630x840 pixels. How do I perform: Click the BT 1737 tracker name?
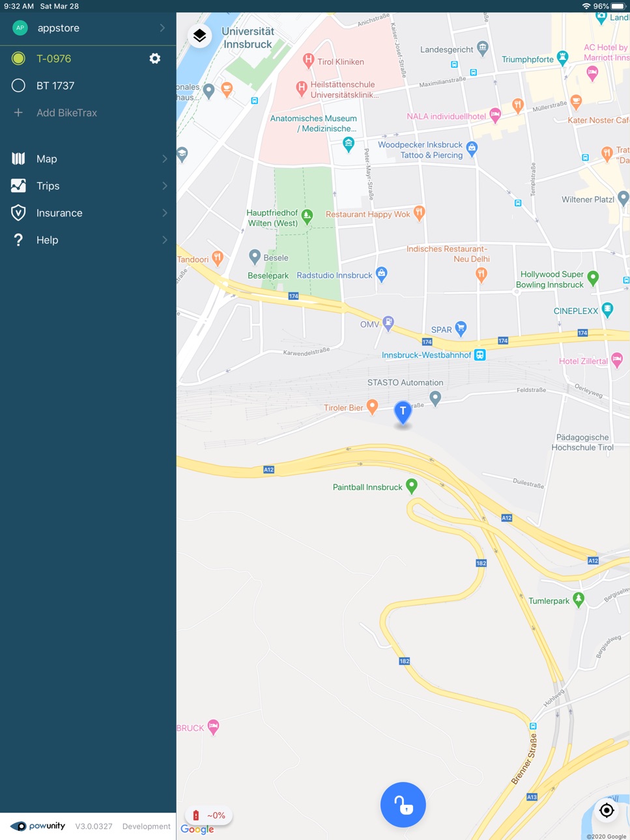click(55, 85)
